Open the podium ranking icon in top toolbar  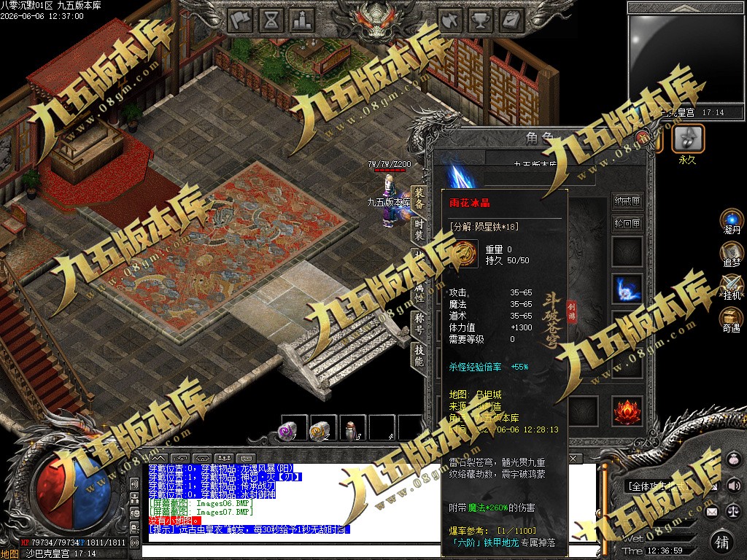(302, 20)
